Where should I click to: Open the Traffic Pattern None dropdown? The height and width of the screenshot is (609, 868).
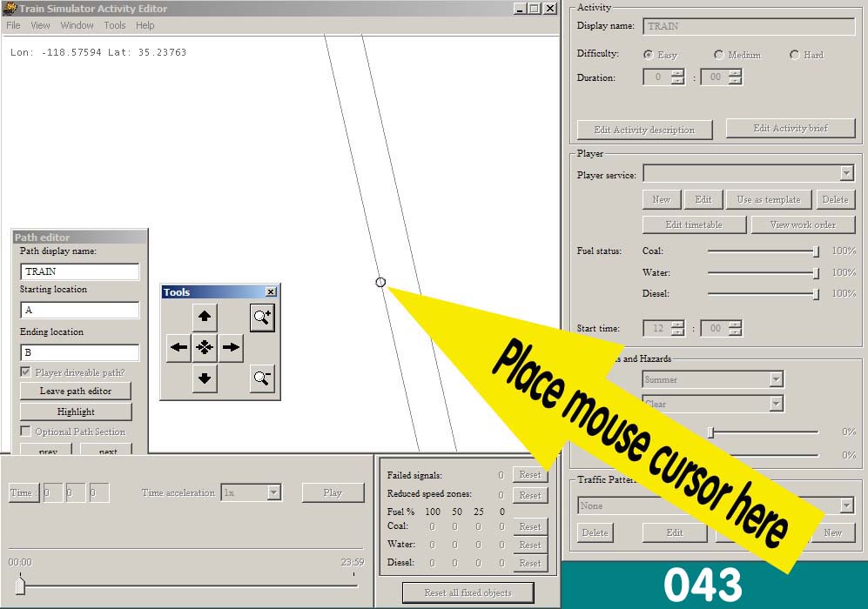846,505
